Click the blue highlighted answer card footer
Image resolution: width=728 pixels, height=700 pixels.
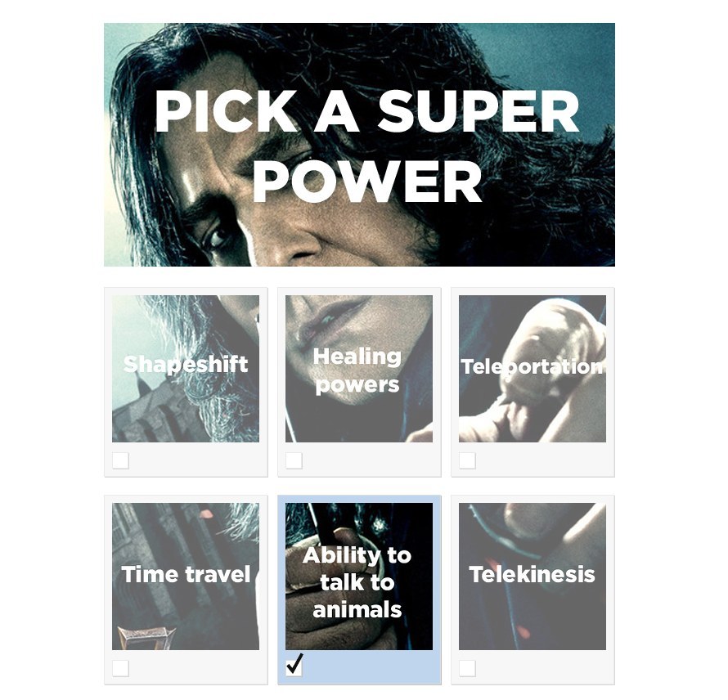coord(359,667)
